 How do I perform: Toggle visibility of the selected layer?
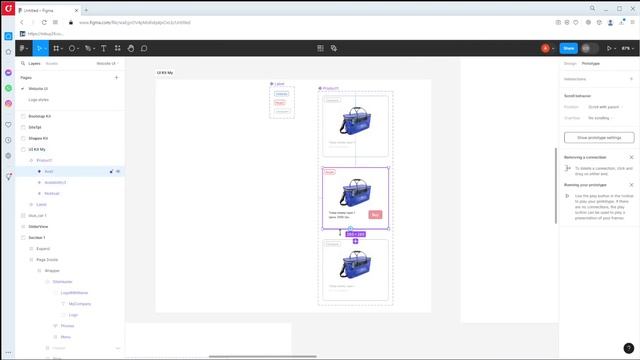point(118,171)
